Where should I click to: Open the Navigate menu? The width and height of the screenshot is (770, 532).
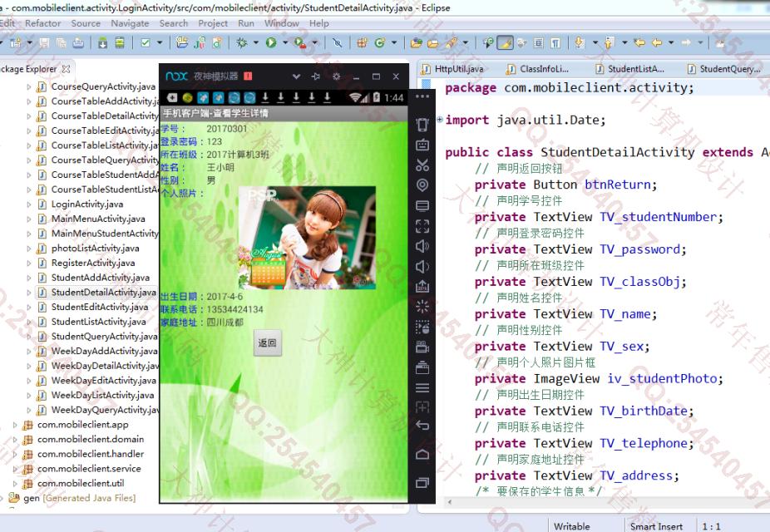(130, 23)
